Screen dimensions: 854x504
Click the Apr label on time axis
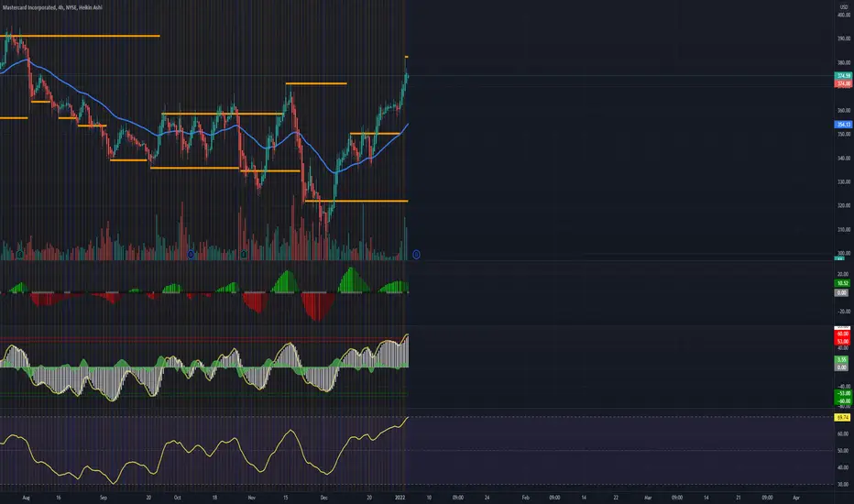coord(796,498)
